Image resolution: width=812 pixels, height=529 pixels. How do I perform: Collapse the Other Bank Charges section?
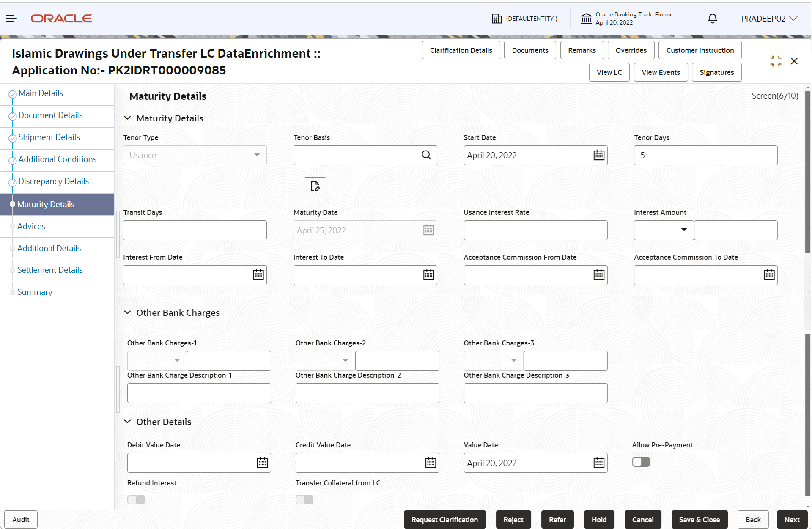127,312
